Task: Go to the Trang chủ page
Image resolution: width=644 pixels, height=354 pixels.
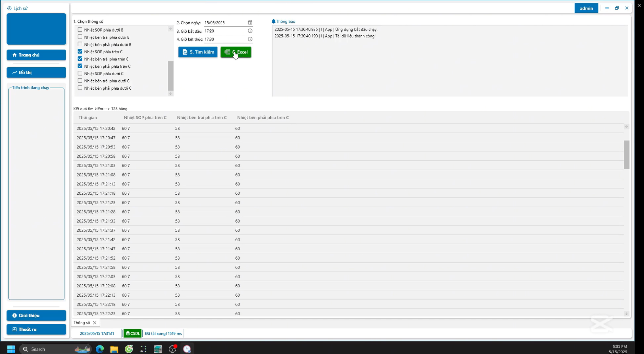Action: tap(36, 55)
